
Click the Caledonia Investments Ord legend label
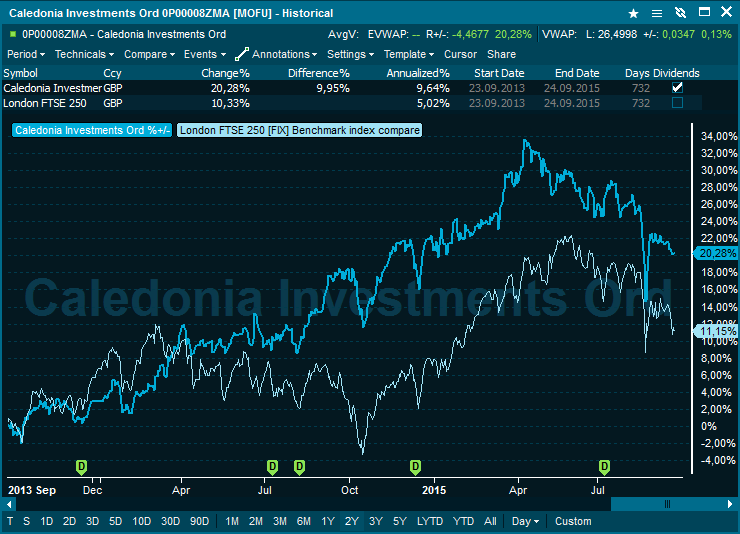(x=92, y=130)
